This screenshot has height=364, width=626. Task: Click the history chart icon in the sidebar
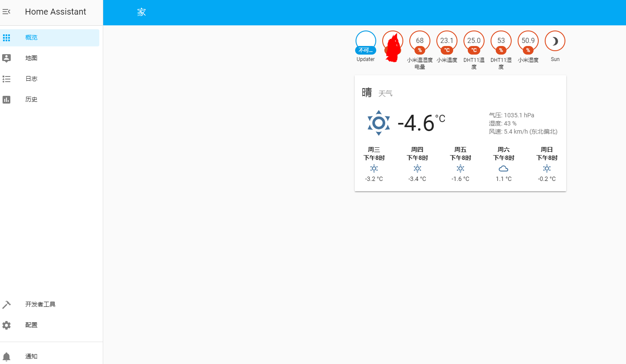[6, 100]
